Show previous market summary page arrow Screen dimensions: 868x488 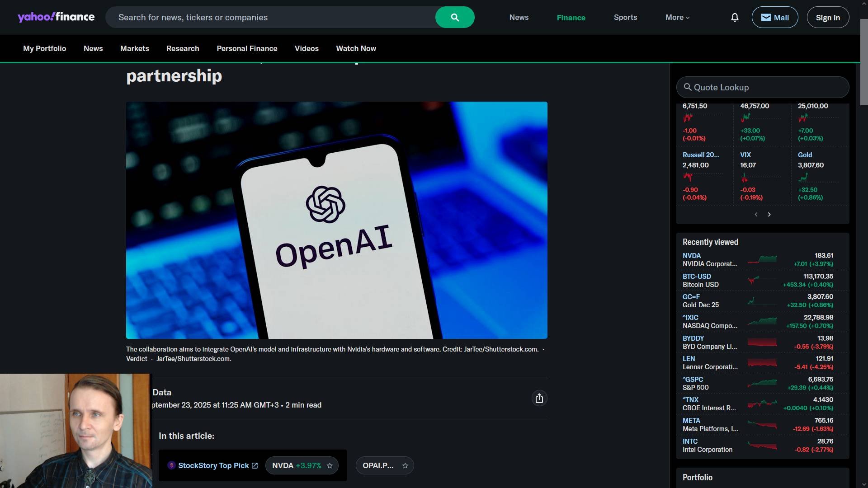tap(756, 215)
